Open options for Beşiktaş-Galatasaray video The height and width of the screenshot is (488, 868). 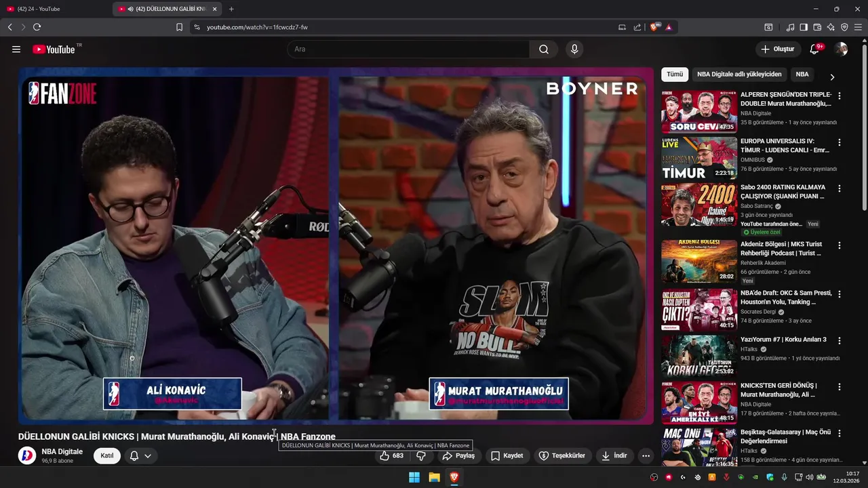click(840, 432)
